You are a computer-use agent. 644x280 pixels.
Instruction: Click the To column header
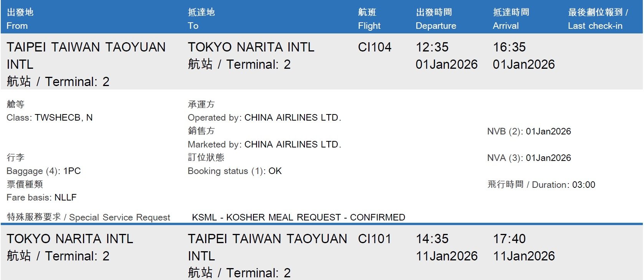pyautogui.click(x=193, y=26)
